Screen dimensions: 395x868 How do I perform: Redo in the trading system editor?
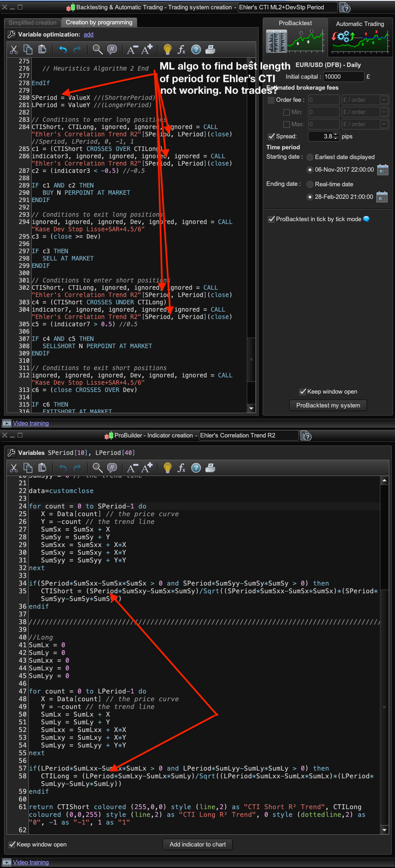pos(77,50)
